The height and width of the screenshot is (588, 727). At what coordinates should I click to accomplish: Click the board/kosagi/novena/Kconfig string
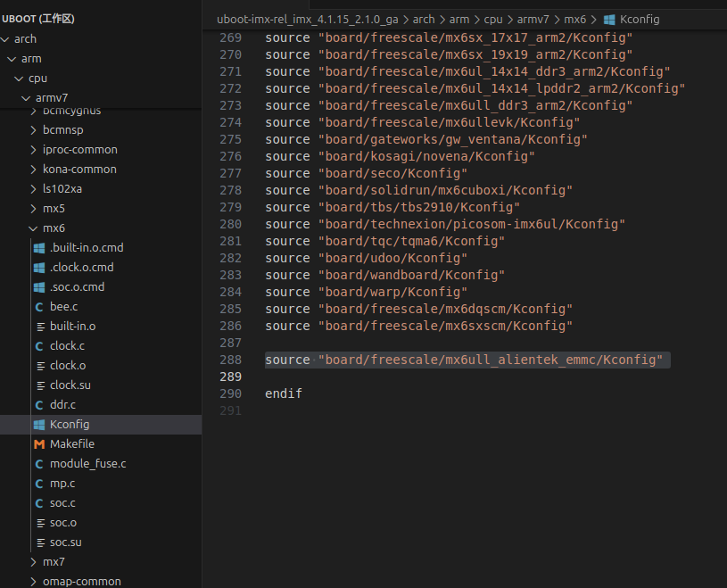click(426, 156)
